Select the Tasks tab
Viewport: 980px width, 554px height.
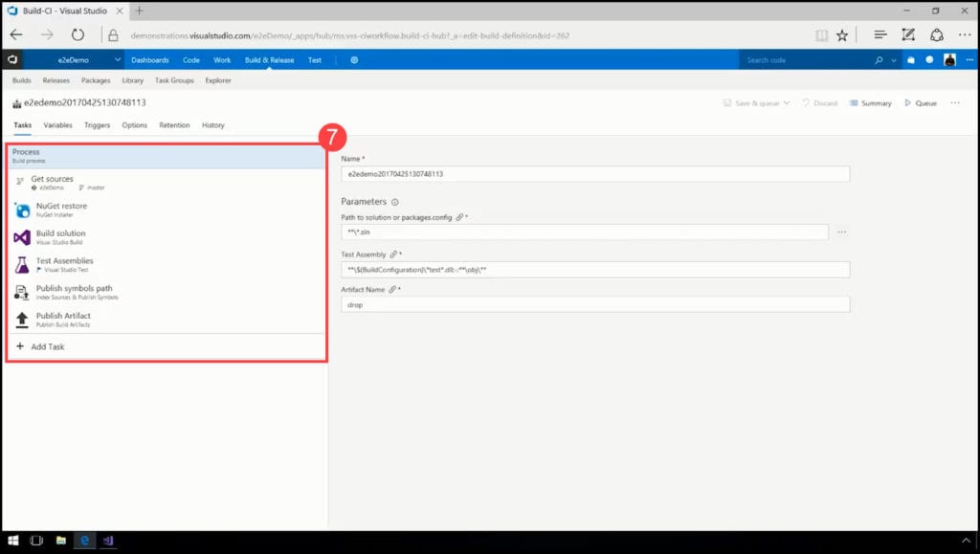click(x=23, y=125)
